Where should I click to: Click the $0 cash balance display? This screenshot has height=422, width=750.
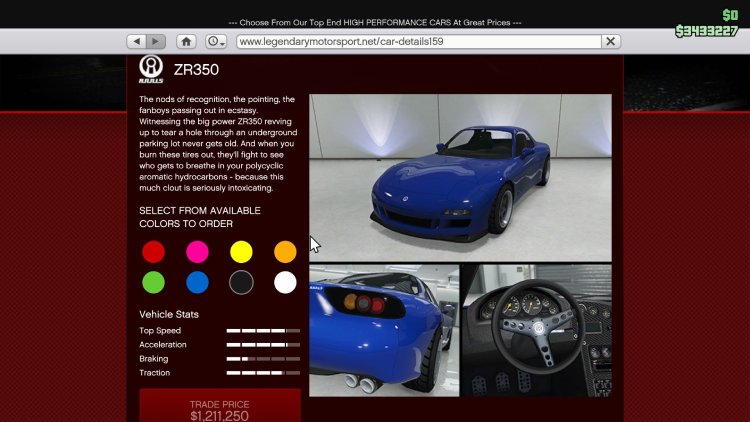[x=730, y=15]
